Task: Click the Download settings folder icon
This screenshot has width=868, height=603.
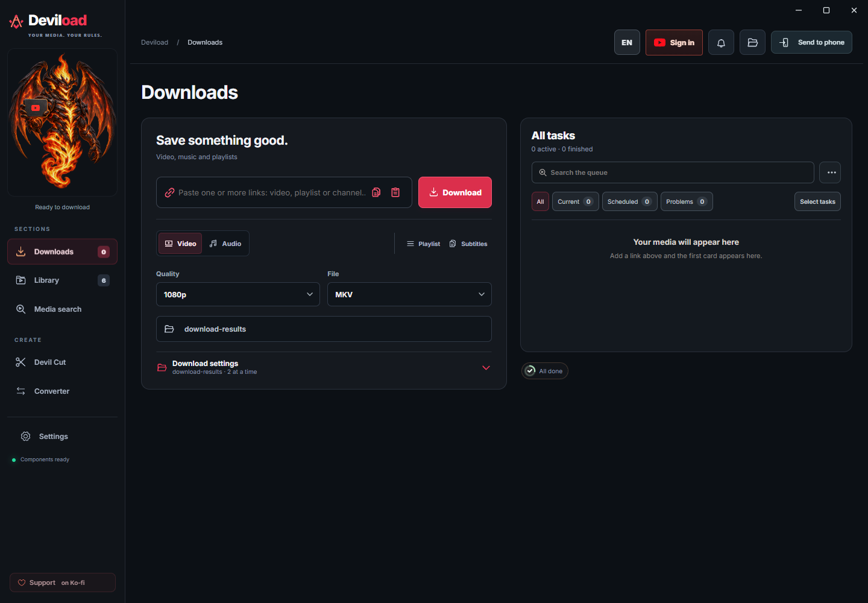Action: click(x=162, y=367)
